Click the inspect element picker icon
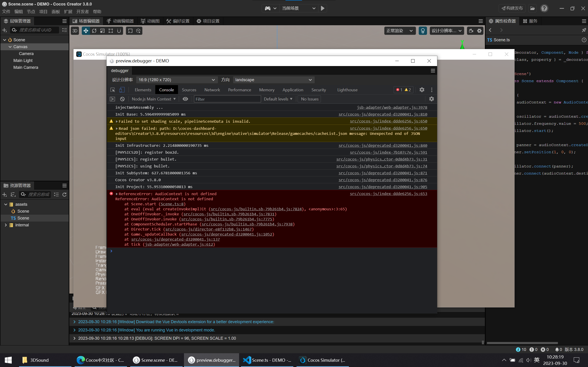Image resolution: width=588 pixels, height=367 pixels. 113,90
